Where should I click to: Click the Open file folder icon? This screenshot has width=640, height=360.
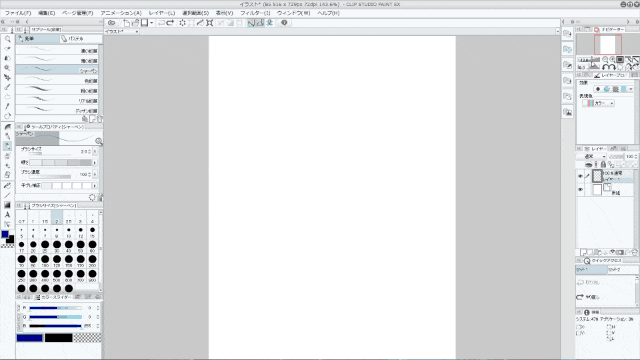pos(135,23)
